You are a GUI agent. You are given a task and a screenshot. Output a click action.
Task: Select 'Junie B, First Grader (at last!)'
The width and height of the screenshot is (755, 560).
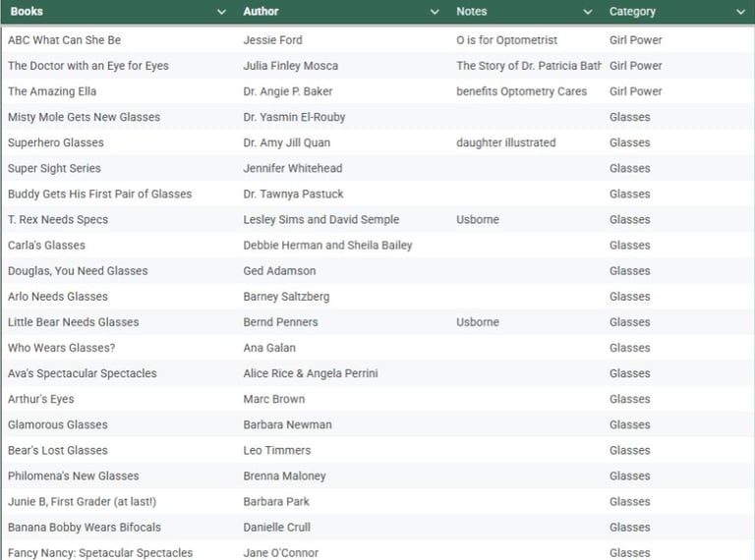coord(82,501)
